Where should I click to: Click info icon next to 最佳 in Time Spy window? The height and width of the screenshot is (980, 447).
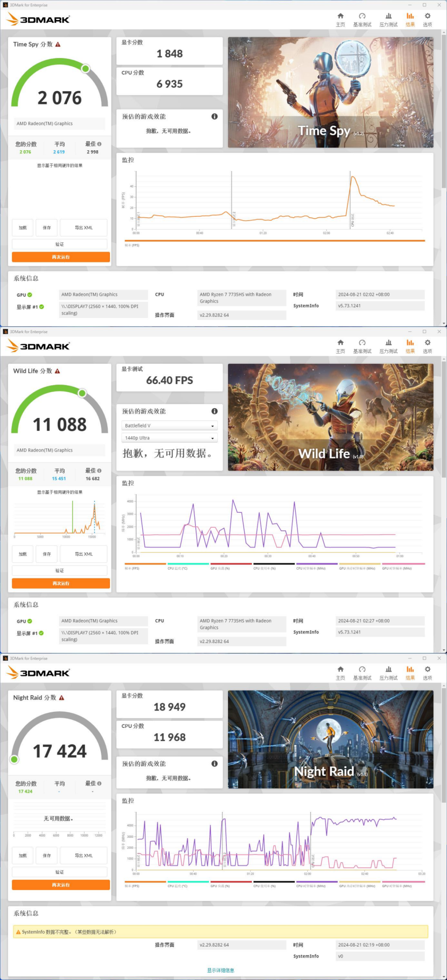point(99,144)
